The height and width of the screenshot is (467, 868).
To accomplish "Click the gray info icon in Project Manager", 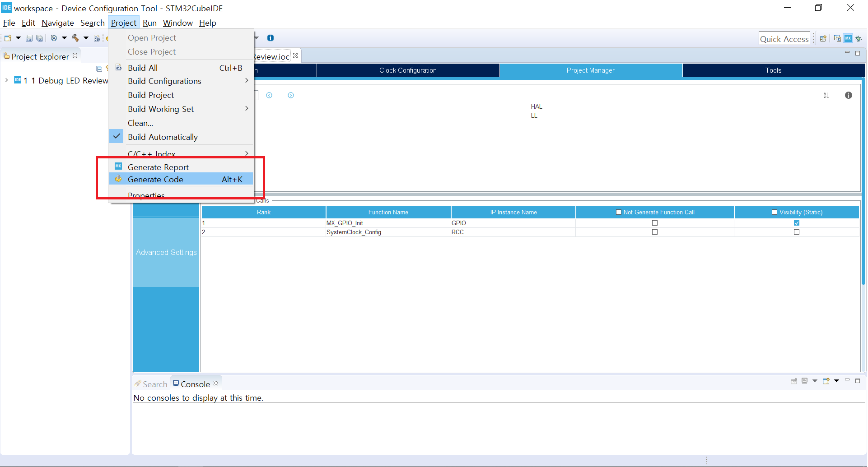I will point(849,95).
